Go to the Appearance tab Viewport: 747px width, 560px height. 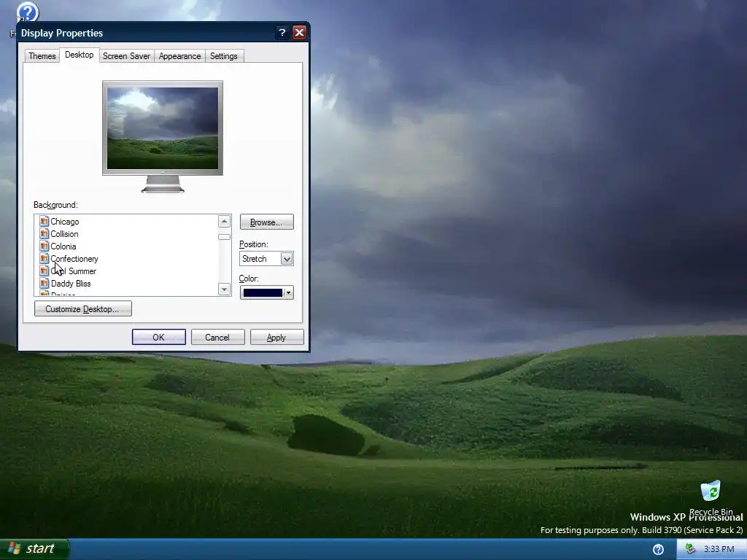click(x=179, y=56)
